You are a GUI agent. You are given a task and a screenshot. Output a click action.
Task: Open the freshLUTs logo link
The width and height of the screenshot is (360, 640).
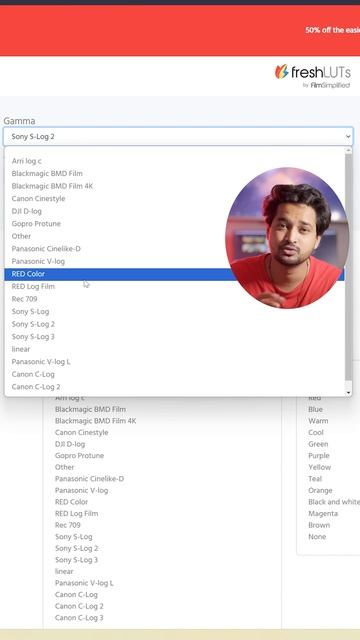(x=313, y=76)
